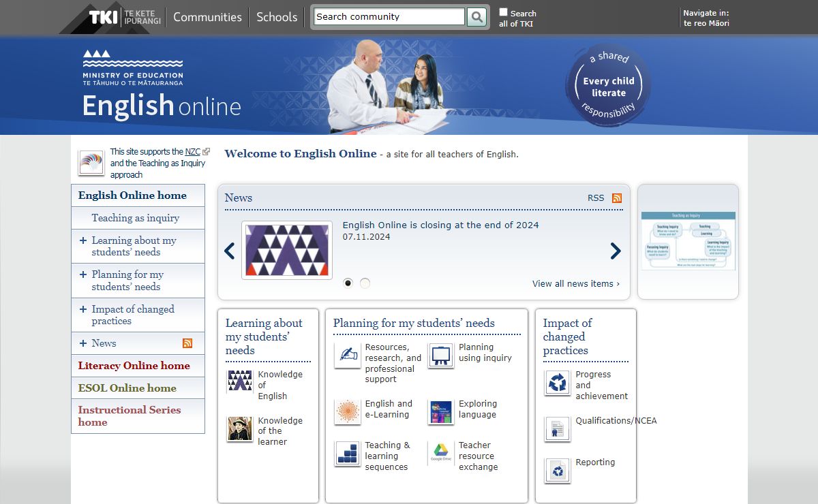Click the Learning about my students' needs heading
The width and height of the screenshot is (818, 504).
click(264, 336)
